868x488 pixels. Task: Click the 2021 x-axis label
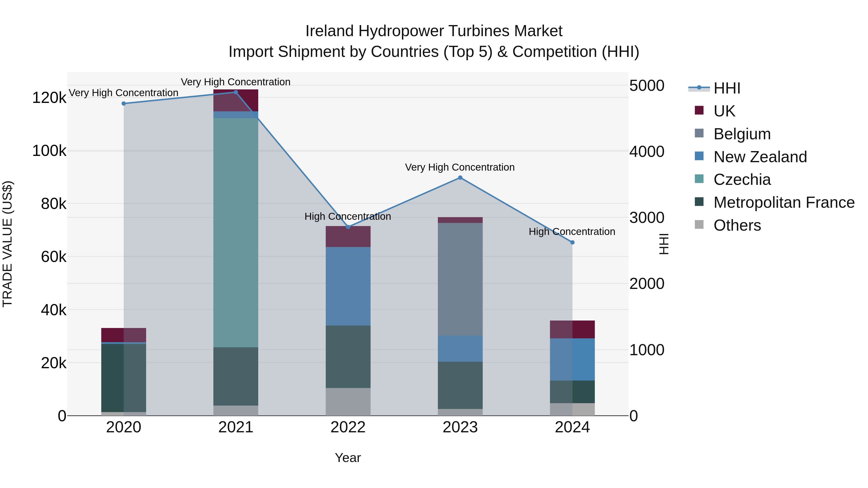236,427
